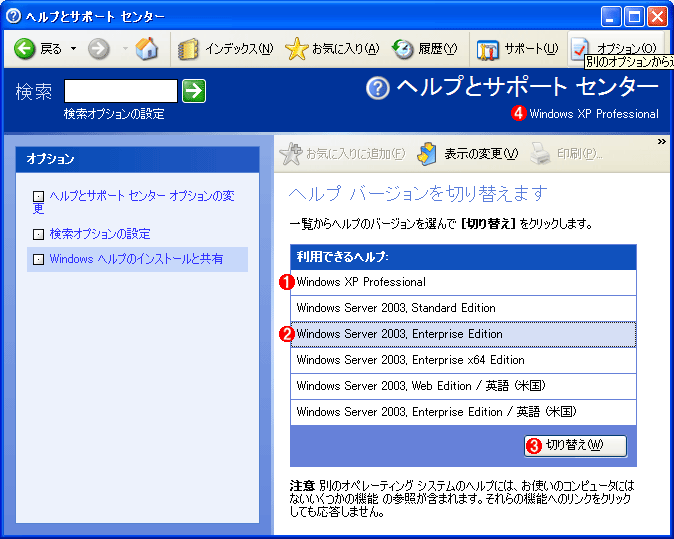The image size is (674, 539).
Task: Open the インデックス(N) index toolbar button
Action: point(226,49)
